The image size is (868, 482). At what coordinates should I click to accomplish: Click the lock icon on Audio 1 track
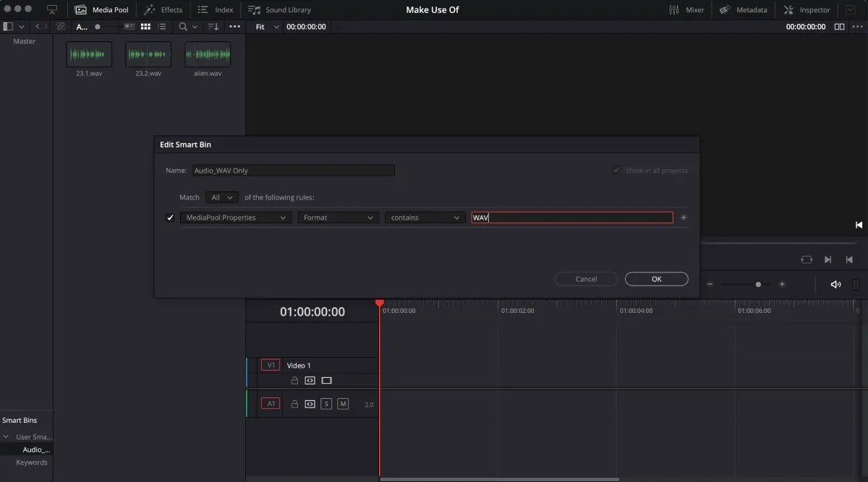tap(294, 404)
